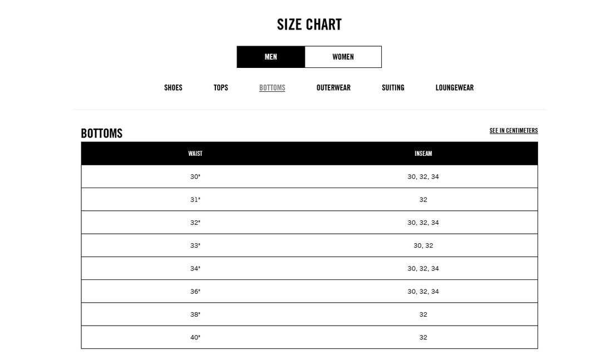Click the BOTTOMS section heading
This screenshot has height=364, width=601.
(x=102, y=134)
